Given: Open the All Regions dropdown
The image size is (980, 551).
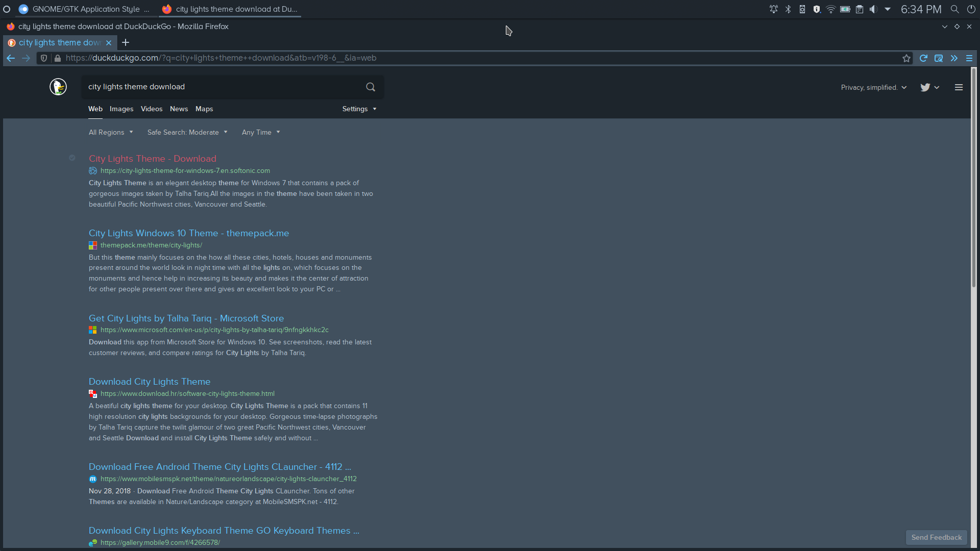Looking at the screenshot, I should 111,132.
